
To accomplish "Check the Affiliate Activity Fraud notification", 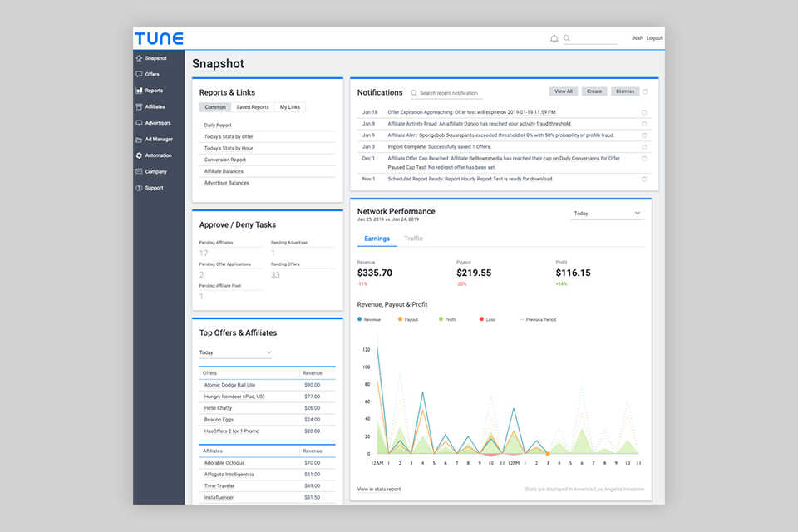I will tap(644, 124).
